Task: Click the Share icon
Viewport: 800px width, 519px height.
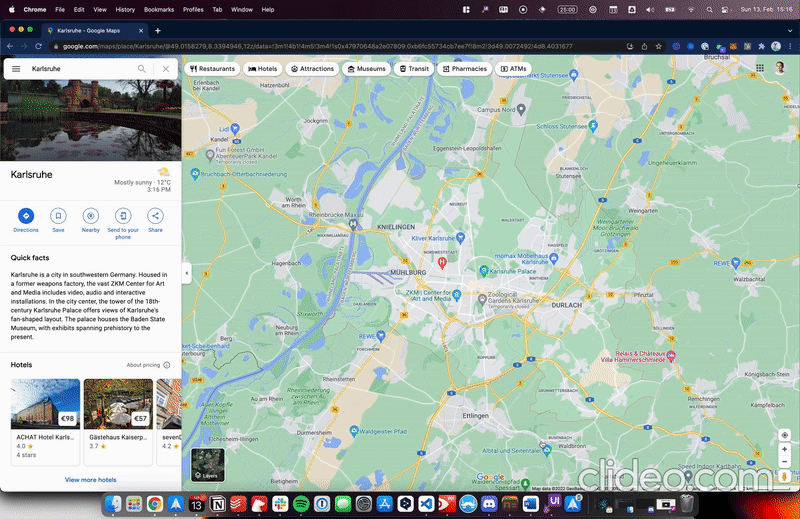Action: click(155, 216)
